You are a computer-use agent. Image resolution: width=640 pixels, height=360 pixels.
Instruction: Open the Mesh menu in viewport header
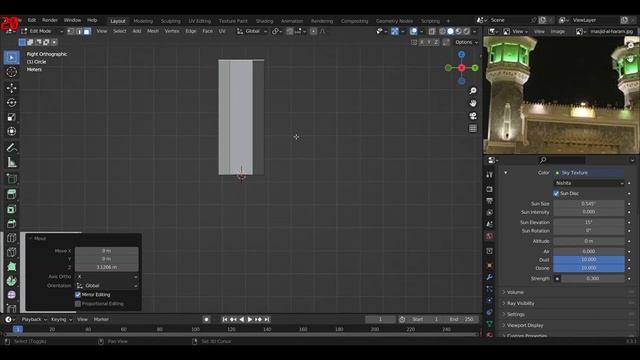[153, 31]
